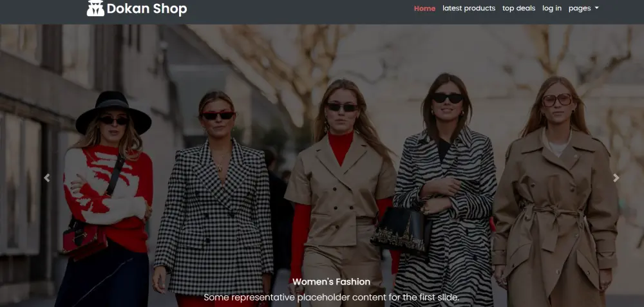The image size is (644, 307).
Task: Click the Dokan Shop brand name text
Action: [147, 8]
